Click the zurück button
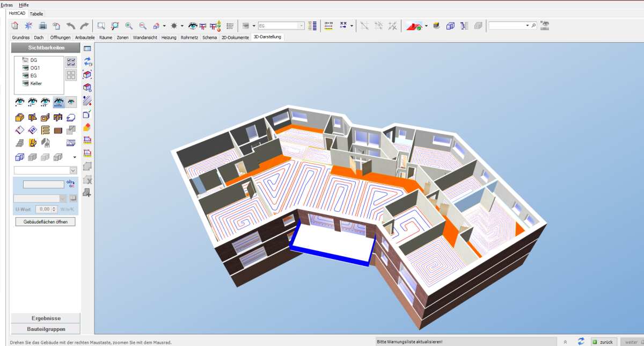 603,342
